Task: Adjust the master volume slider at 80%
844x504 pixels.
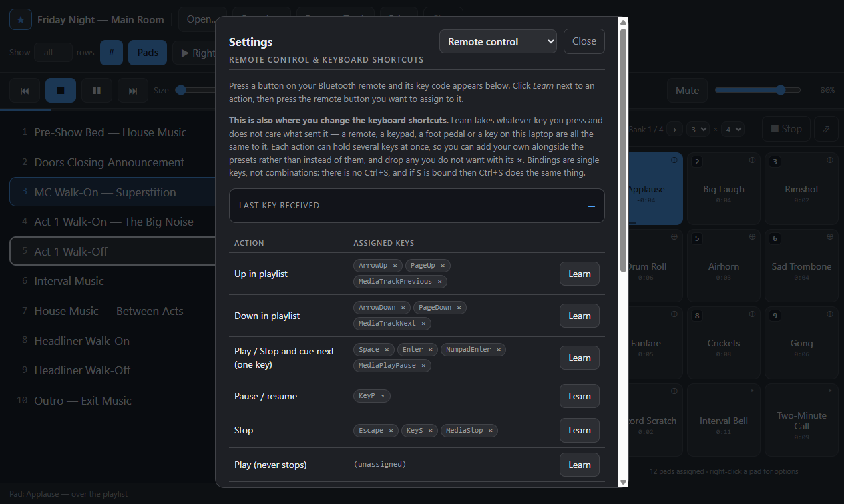Action: coord(758,90)
